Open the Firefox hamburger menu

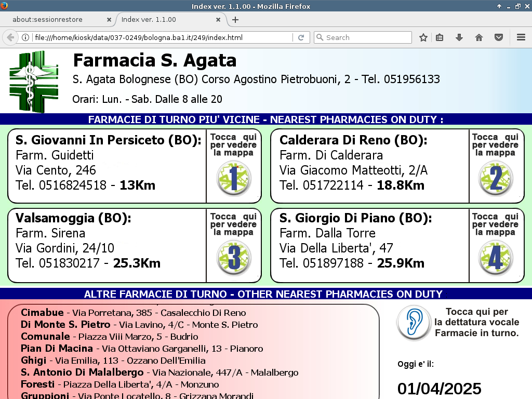click(x=521, y=37)
